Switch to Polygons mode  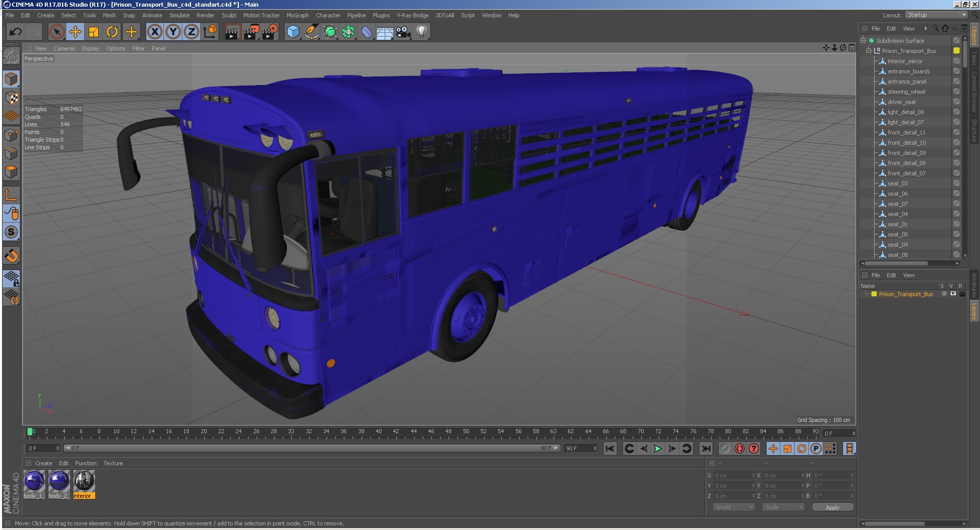(x=11, y=172)
